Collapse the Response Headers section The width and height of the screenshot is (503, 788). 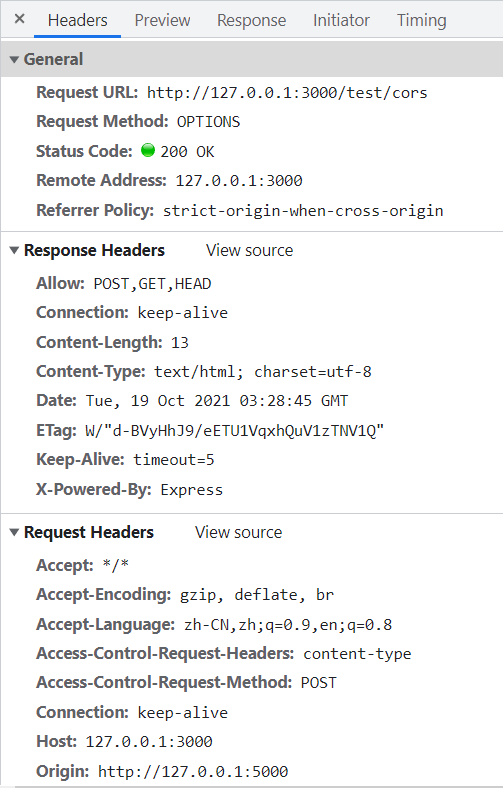[x=15, y=250]
